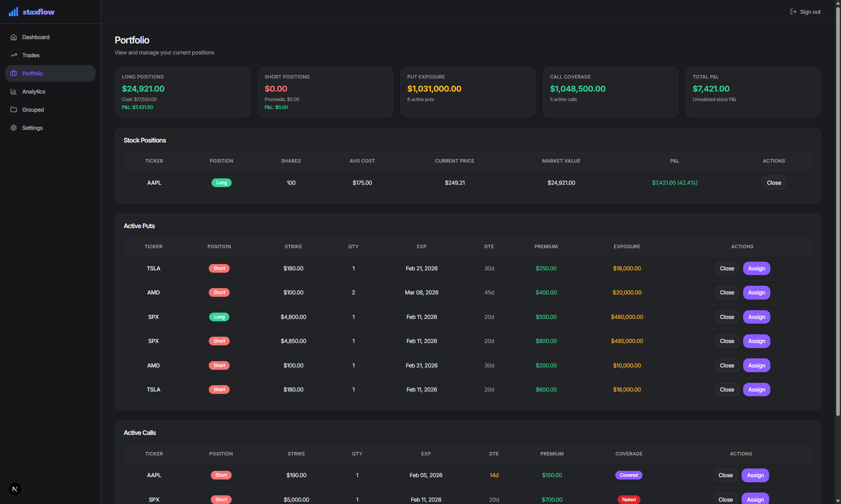Select the Portfolio briefcase icon
Image resolution: width=841 pixels, height=504 pixels.
14,73
